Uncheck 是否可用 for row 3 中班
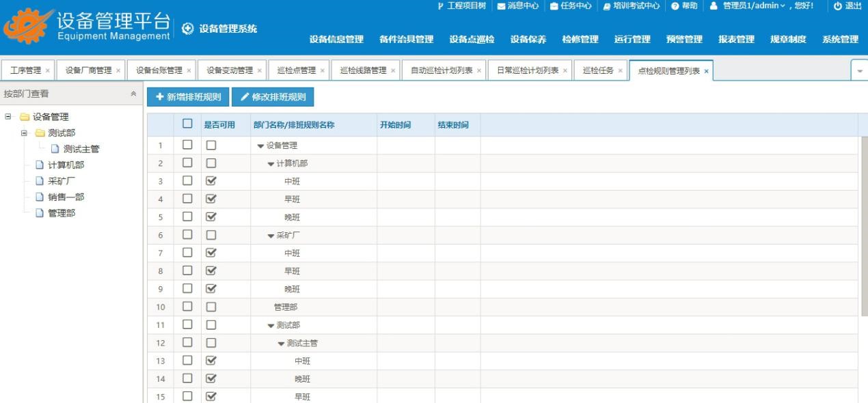 tap(211, 181)
